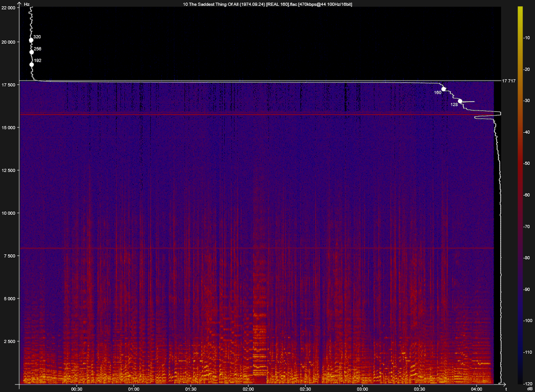Click the 160 bitrate marker dot
The image size is (535, 392).
click(x=444, y=89)
